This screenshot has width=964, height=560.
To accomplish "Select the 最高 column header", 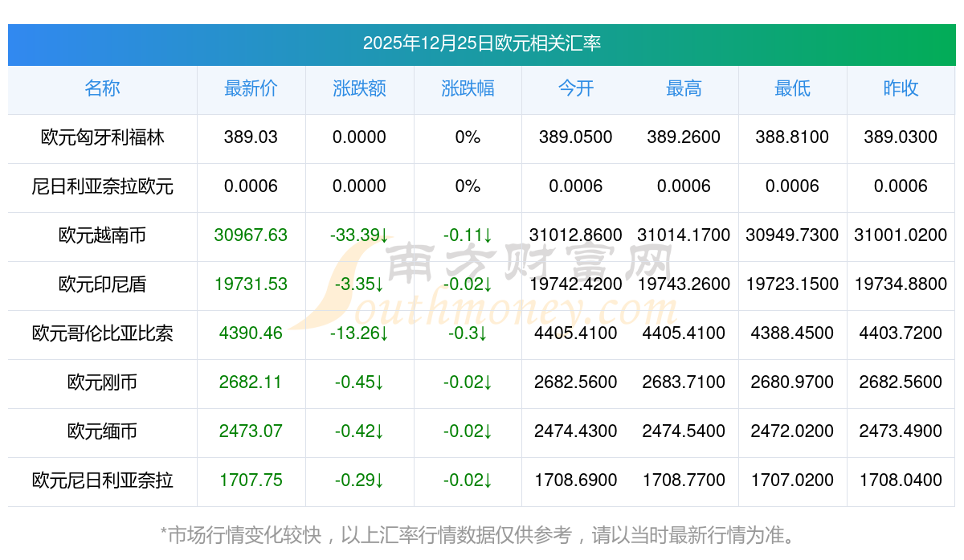I will coord(684,89).
